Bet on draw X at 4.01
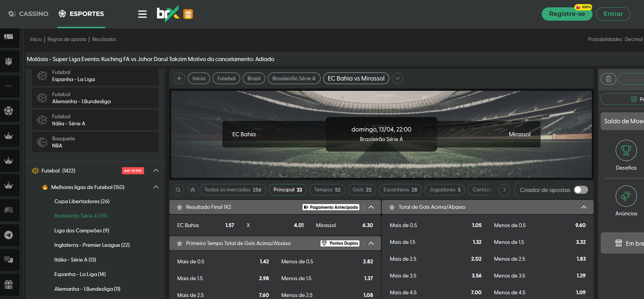This screenshot has height=299, width=644. [275, 225]
